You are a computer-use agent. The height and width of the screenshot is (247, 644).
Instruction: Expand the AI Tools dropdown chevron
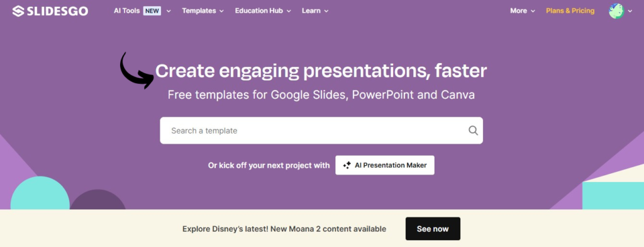pyautogui.click(x=169, y=11)
